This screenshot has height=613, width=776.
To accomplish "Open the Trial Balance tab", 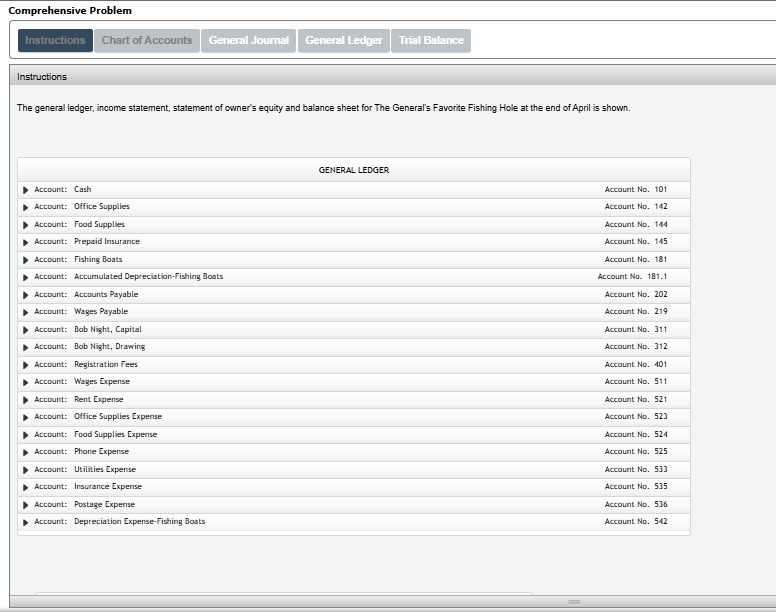I will tap(431, 41).
